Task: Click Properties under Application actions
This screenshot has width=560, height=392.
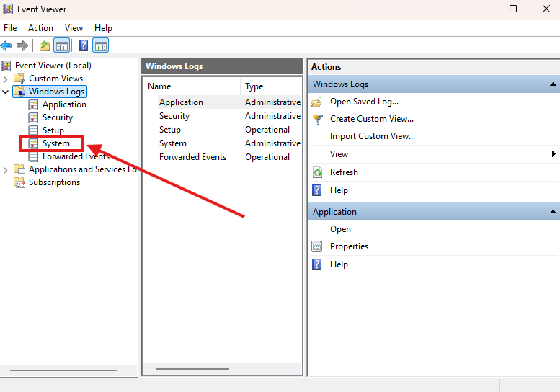Action: click(349, 246)
